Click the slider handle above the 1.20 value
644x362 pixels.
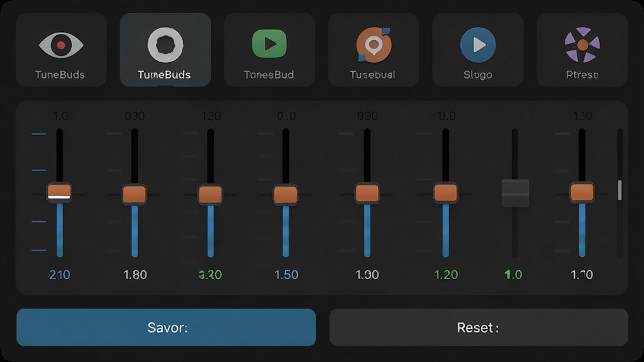[x=446, y=193]
